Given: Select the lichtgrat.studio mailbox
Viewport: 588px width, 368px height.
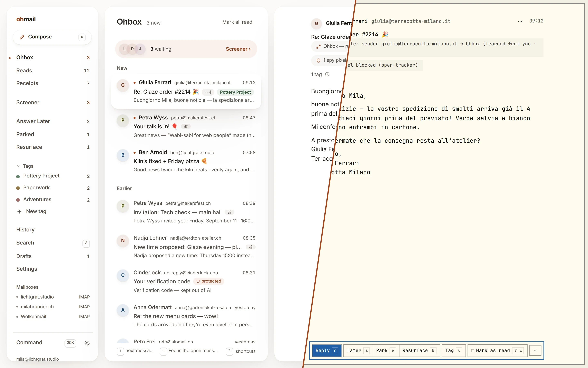Looking at the screenshot, I should 53,297.
